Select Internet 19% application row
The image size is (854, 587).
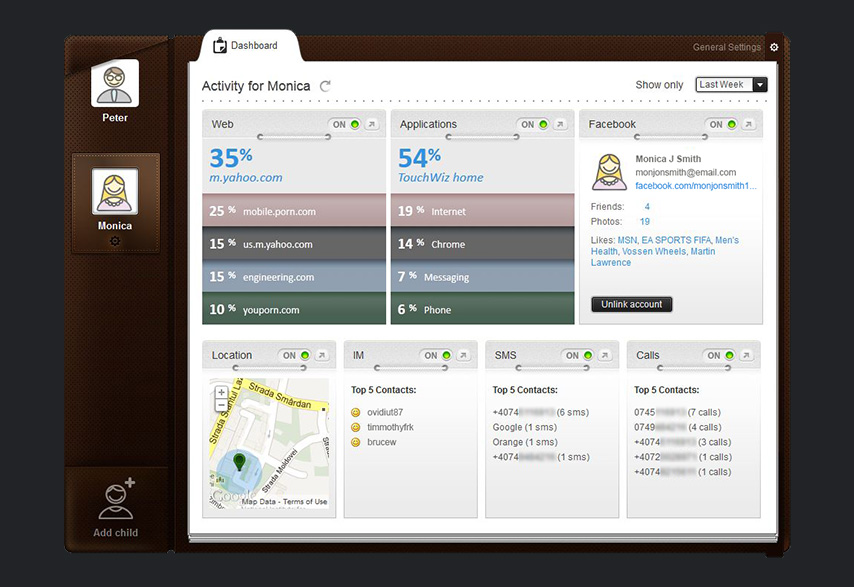[483, 210]
